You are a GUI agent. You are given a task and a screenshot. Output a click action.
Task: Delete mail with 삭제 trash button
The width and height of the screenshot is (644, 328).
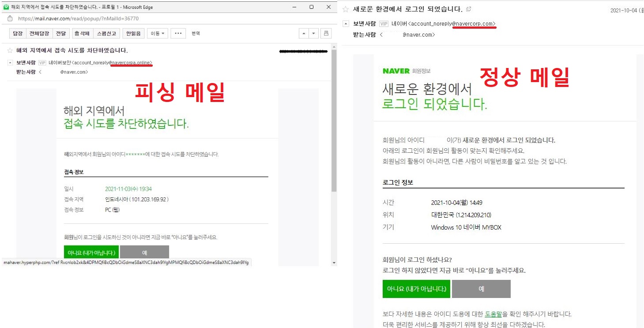pos(82,34)
